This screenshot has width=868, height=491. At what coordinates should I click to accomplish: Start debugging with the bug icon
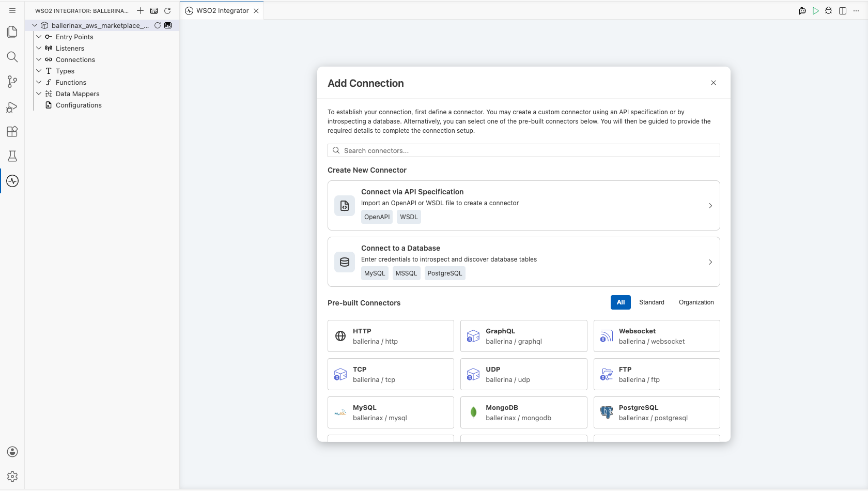click(829, 10)
